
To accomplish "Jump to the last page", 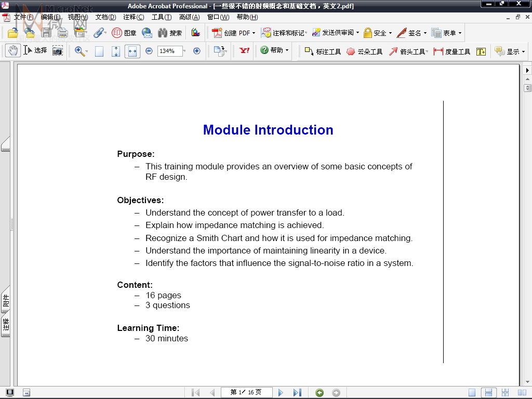I will pos(297,393).
